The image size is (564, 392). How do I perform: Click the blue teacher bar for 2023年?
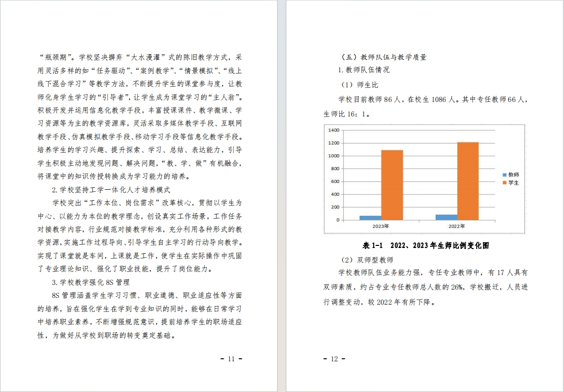[370, 217]
